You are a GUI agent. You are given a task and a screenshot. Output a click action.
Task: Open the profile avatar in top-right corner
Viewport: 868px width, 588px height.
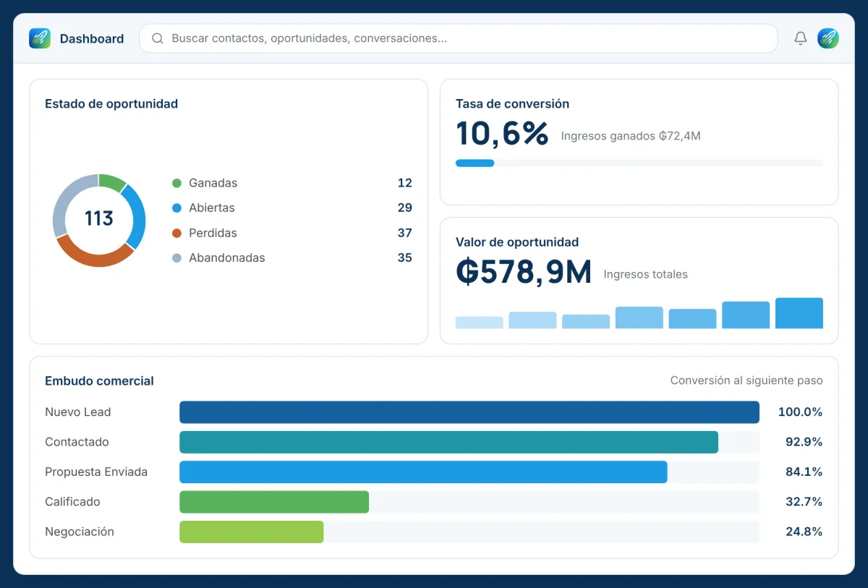(x=828, y=38)
